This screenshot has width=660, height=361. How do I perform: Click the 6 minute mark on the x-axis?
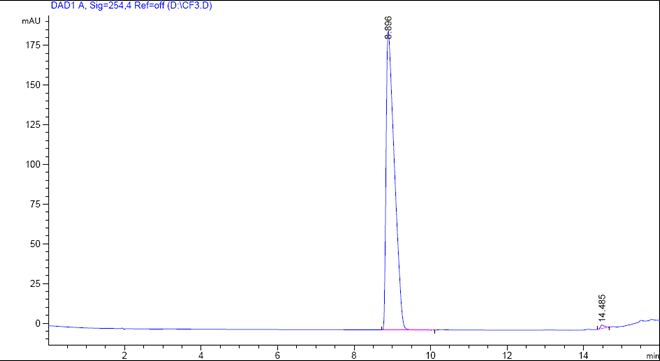pos(277,356)
